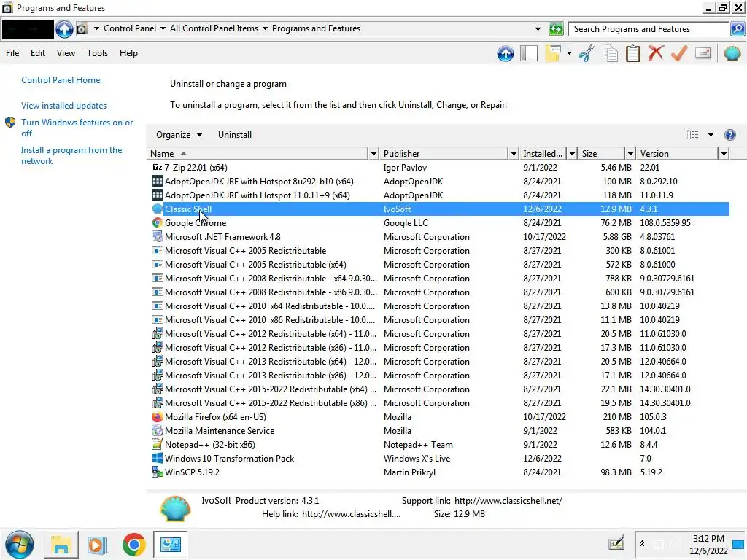Viewport: 747px width, 560px height.
Task: Click the Programs and Features breadcrumb
Action: 316,28
